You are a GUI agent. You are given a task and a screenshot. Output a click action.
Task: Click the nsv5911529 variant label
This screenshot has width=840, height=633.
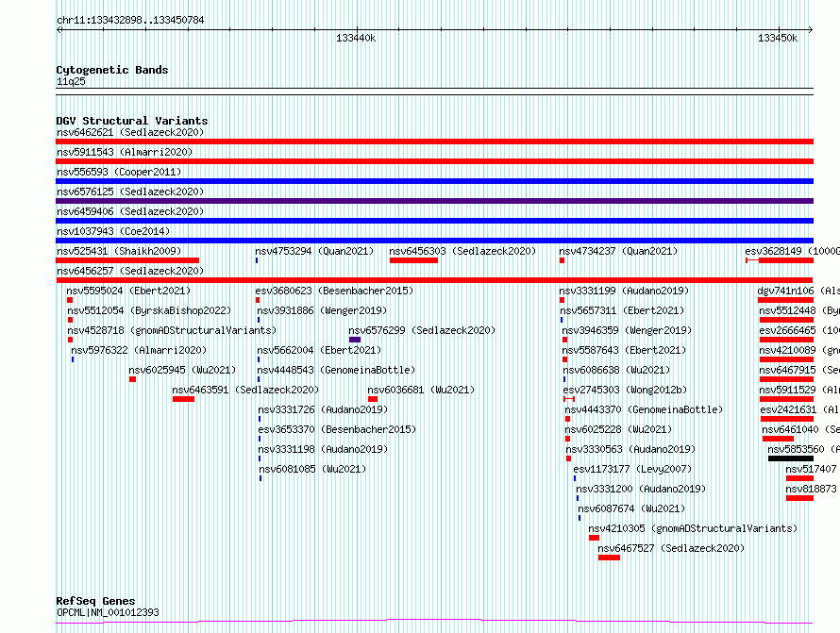799,390
